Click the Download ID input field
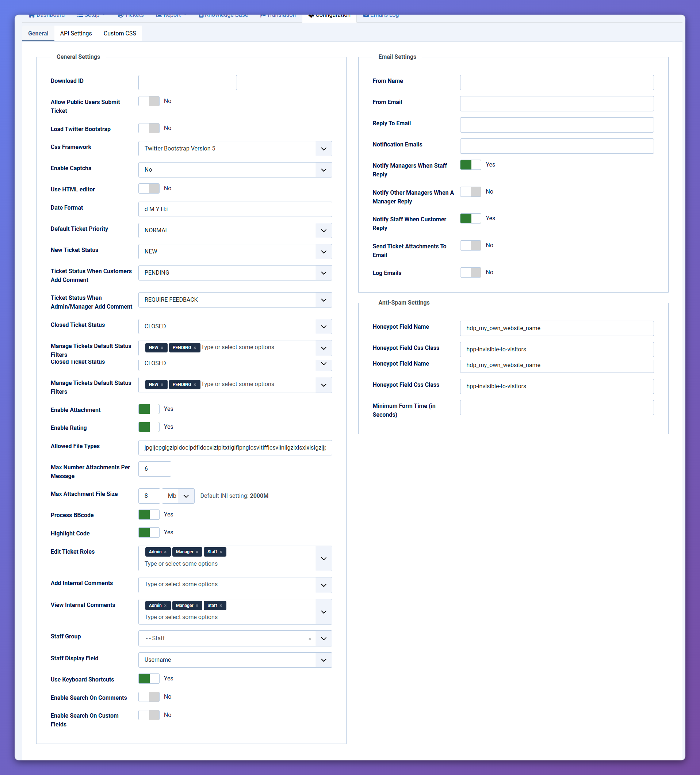This screenshot has width=700, height=775. pos(187,83)
